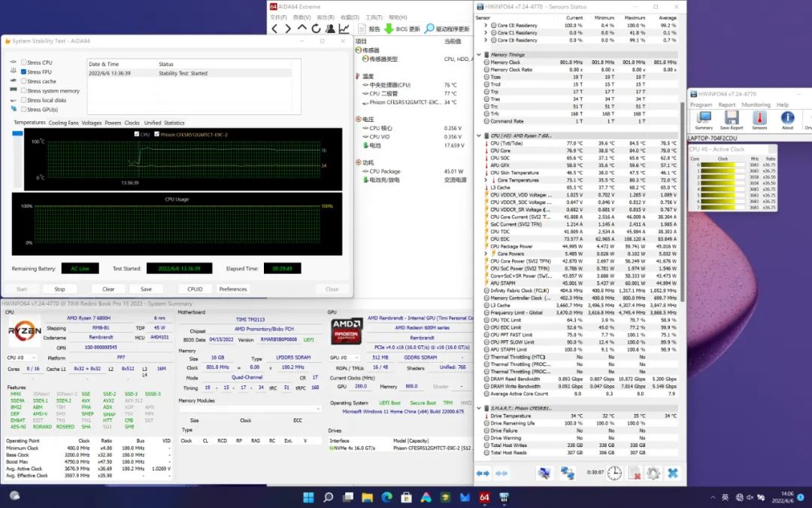Switch to the Cooling Fans tab
Viewport: 812px width, 508px height.
point(63,123)
